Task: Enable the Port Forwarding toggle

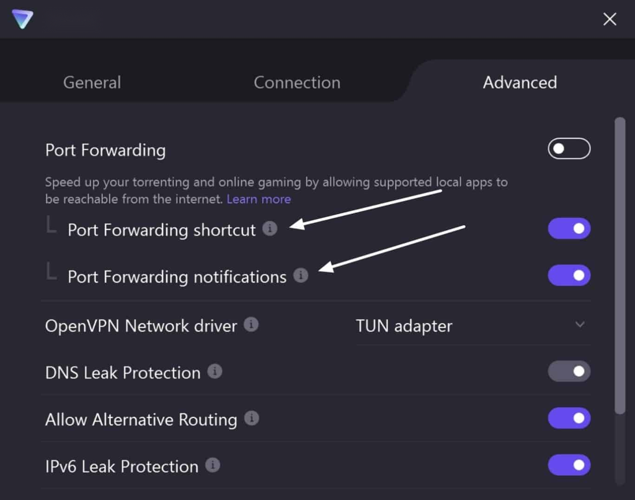Action: coord(569,150)
